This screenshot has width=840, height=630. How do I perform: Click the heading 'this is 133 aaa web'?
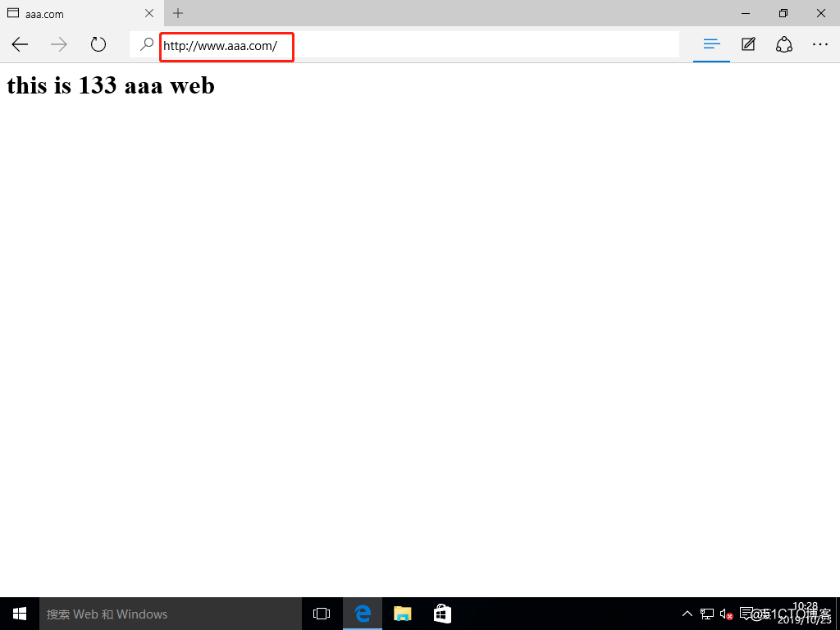click(111, 85)
